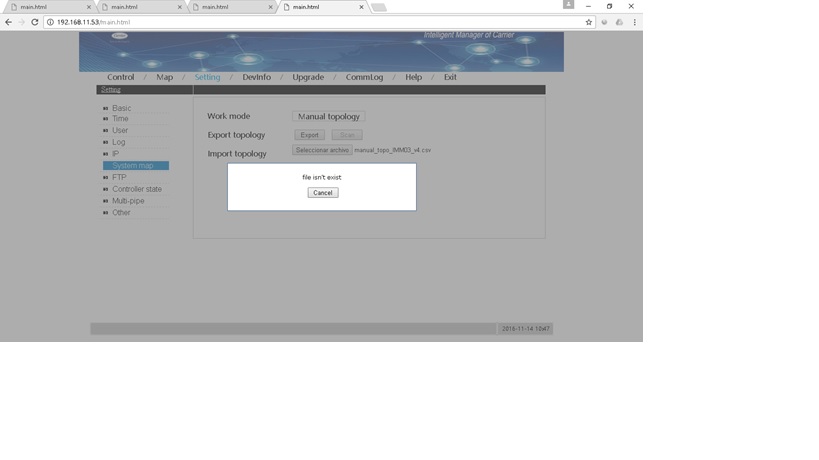Switch to the first main.html tab
The height and width of the screenshot is (460, 819).
pyautogui.click(x=40, y=7)
